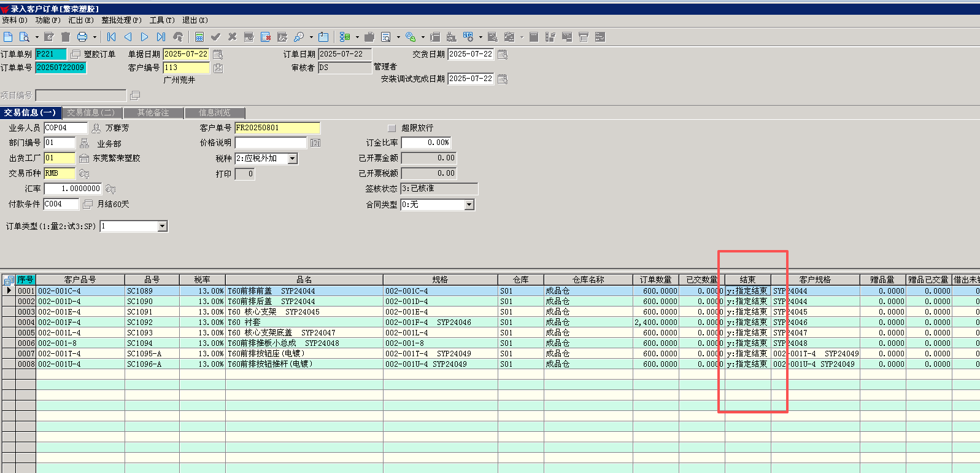Open 退出(X) menu

coord(195,20)
